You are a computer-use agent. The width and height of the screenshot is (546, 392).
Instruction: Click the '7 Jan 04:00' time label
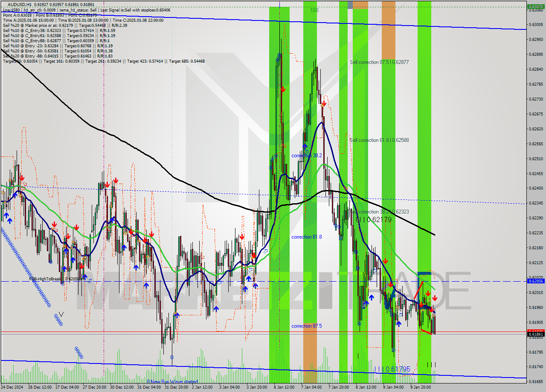pos(311,387)
